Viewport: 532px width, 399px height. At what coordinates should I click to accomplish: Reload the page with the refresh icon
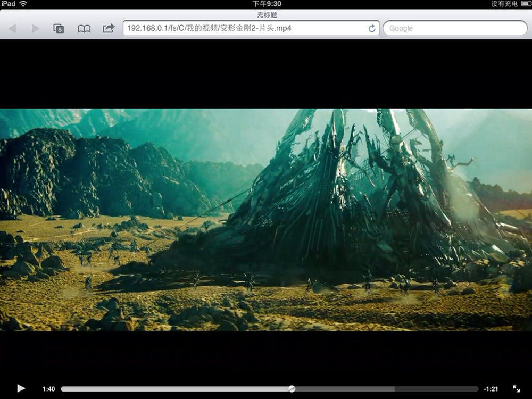[x=372, y=29]
